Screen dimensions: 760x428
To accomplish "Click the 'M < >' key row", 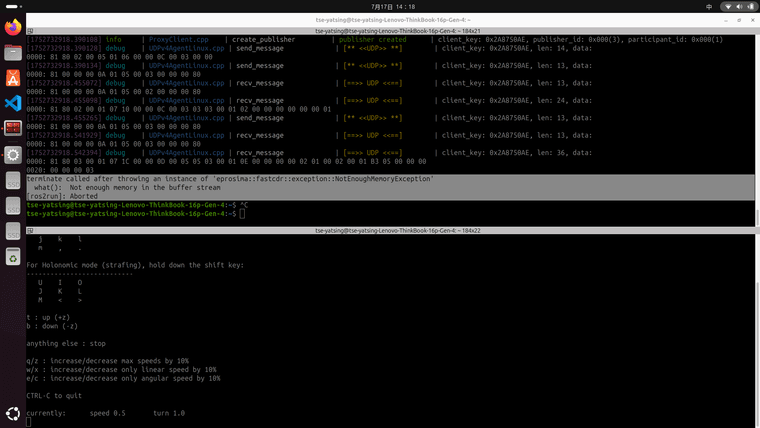I will click(60, 300).
